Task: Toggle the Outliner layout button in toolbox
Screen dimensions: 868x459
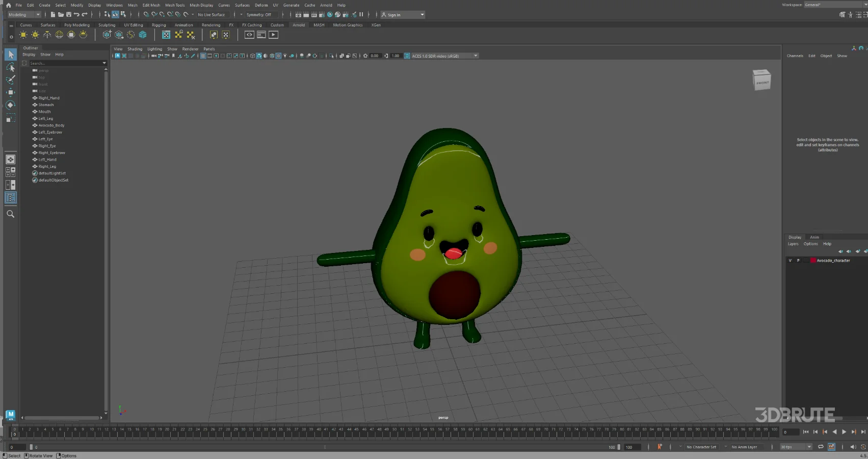Action: coord(11,198)
